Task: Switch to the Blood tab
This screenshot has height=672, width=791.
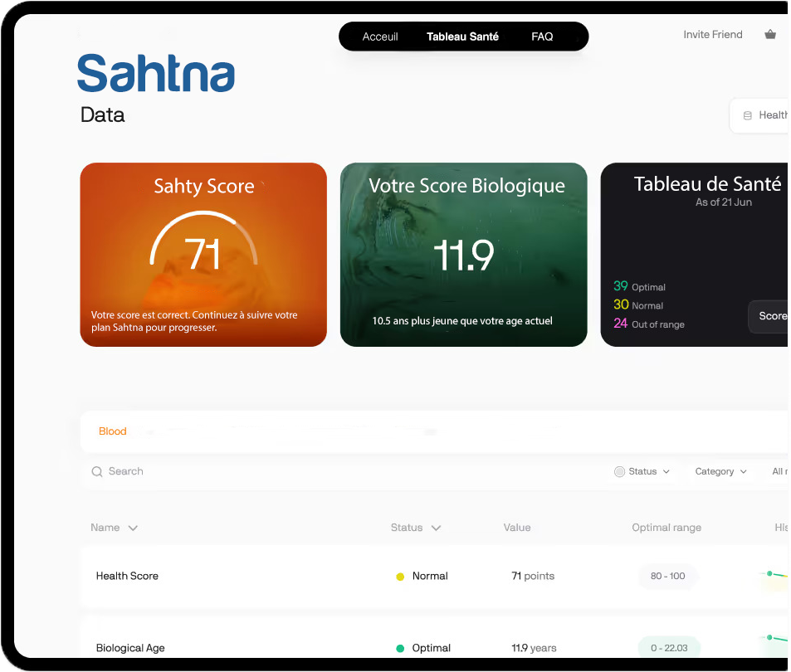Action: pos(113,431)
